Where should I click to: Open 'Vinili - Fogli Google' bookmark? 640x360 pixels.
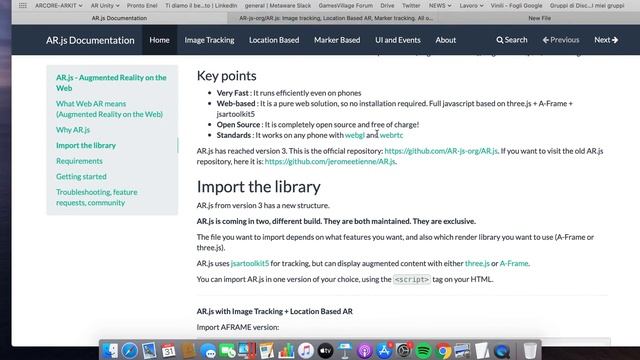tap(516, 6)
